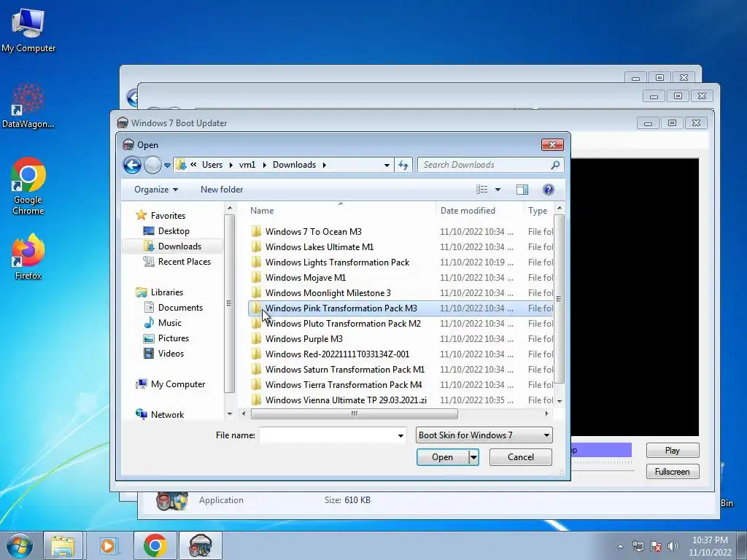Expand the File name history dropdown
The width and height of the screenshot is (747, 560).
pos(400,435)
